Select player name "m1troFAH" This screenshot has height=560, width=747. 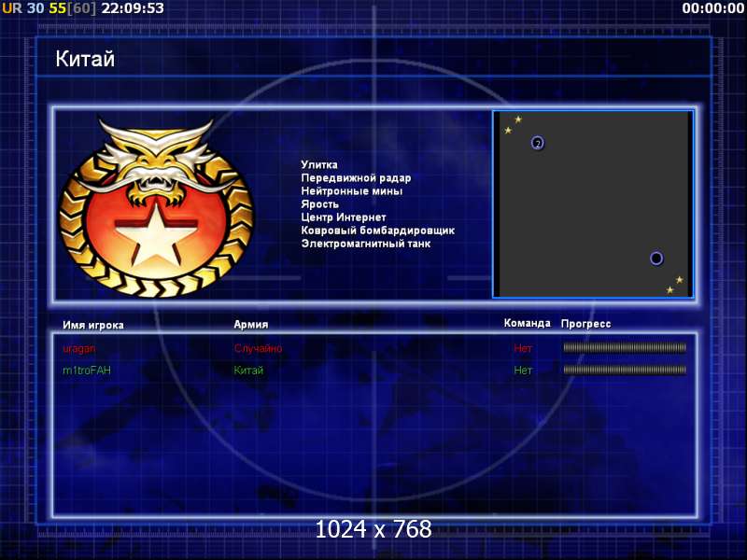coord(87,370)
